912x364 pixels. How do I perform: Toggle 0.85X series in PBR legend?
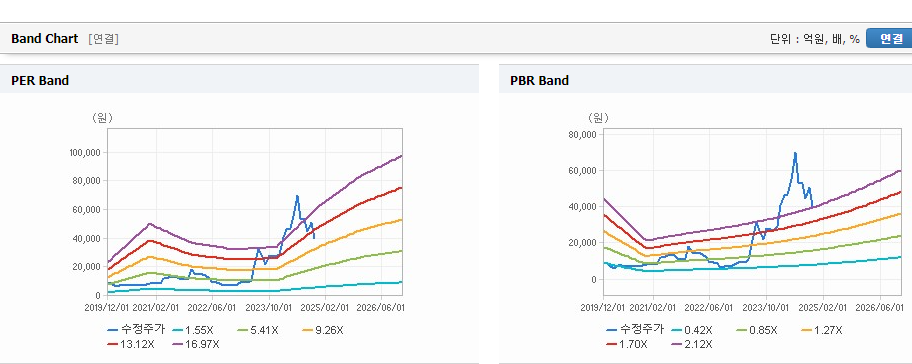(756, 330)
